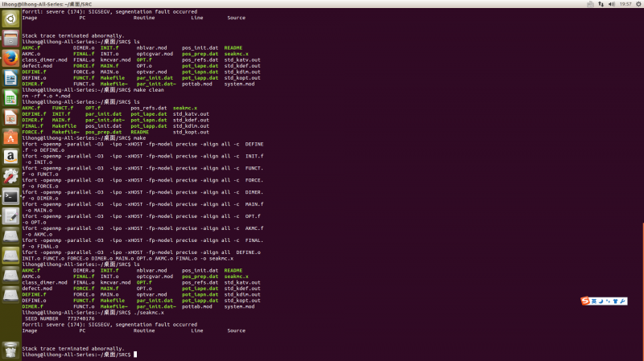
Task: Open the Trash in the launcher
Action: (10, 351)
